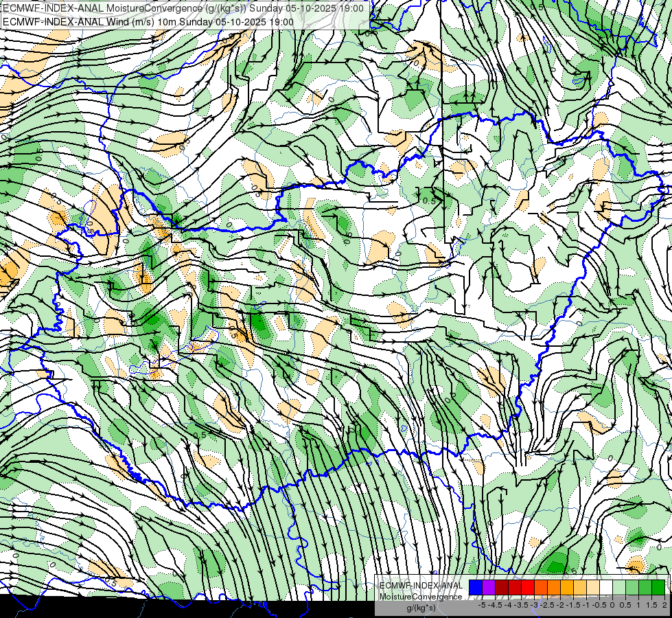Click the darkest red swatch between -4.5 and -4
672x618 pixels.
point(502,588)
